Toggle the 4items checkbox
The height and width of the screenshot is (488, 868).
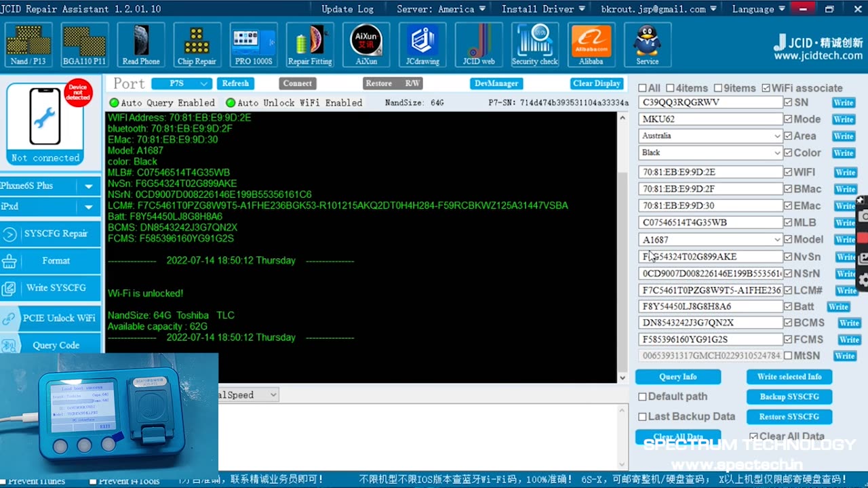click(670, 88)
